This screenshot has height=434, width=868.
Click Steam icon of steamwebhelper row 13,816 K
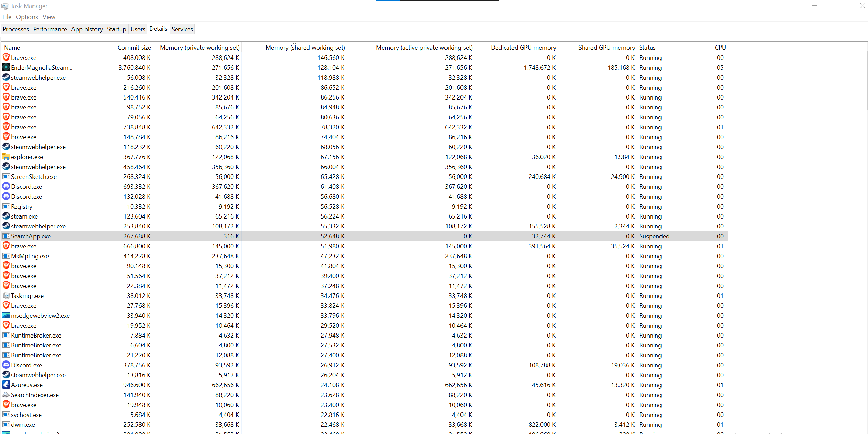coord(6,375)
